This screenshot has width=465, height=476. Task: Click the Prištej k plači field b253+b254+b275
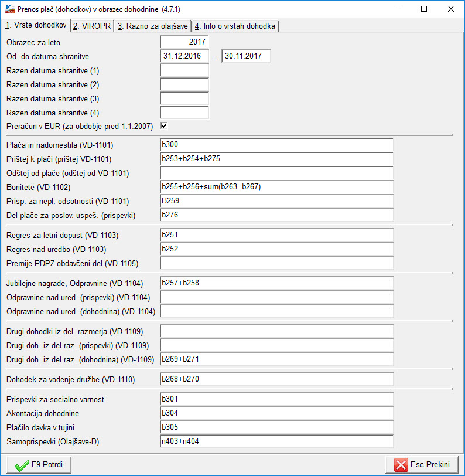(x=276, y=159)
